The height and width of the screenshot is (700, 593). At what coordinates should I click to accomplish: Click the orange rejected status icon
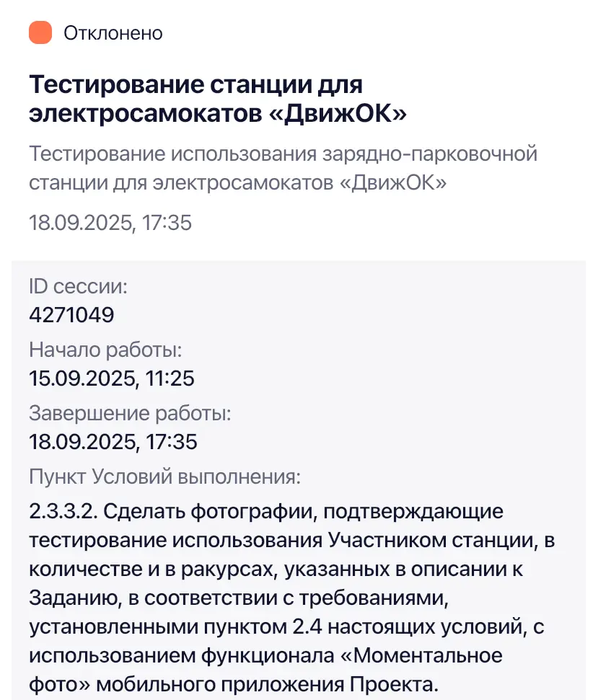click(40, 32)
